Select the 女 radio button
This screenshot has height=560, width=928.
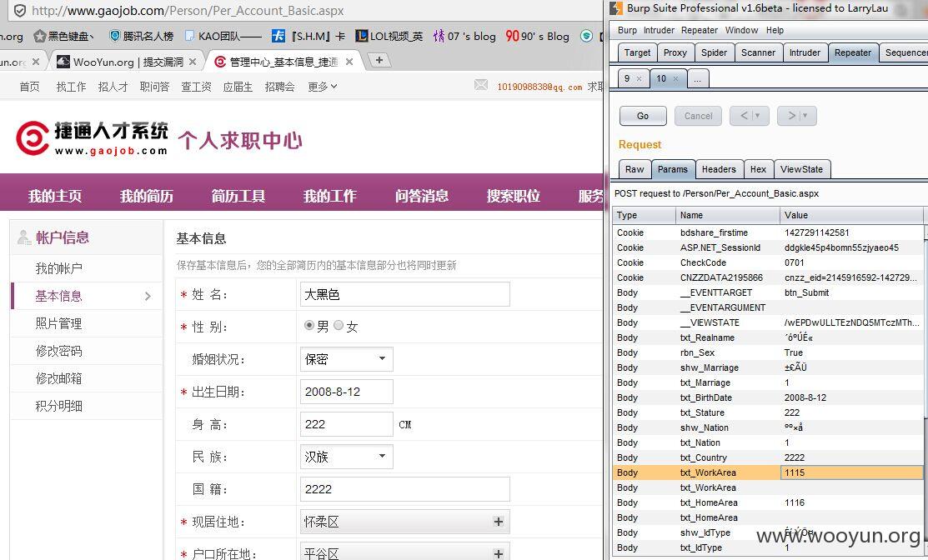click(x=339, y=325)
